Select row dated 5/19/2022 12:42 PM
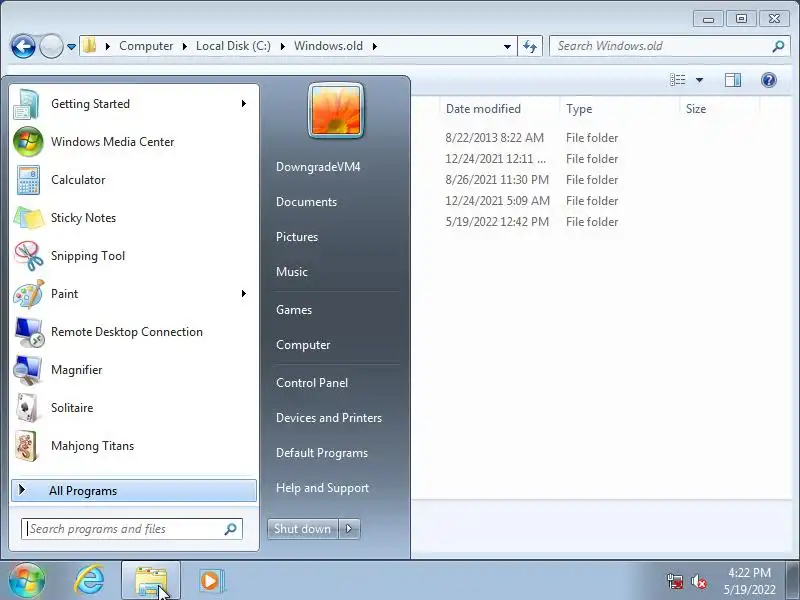Viewport: 800px width, 600px height. (x=532, y=222)
